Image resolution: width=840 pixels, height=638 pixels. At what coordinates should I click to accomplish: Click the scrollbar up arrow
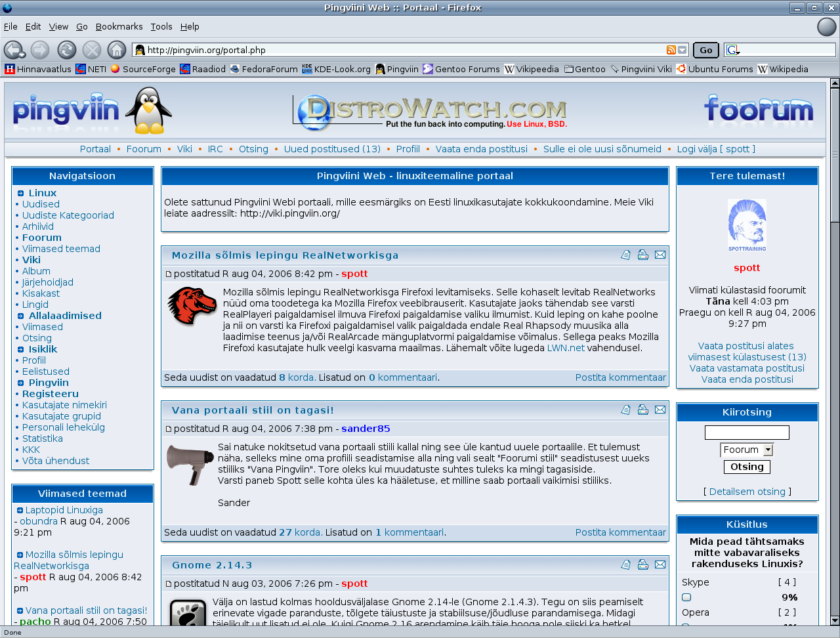tap(835, 83)
